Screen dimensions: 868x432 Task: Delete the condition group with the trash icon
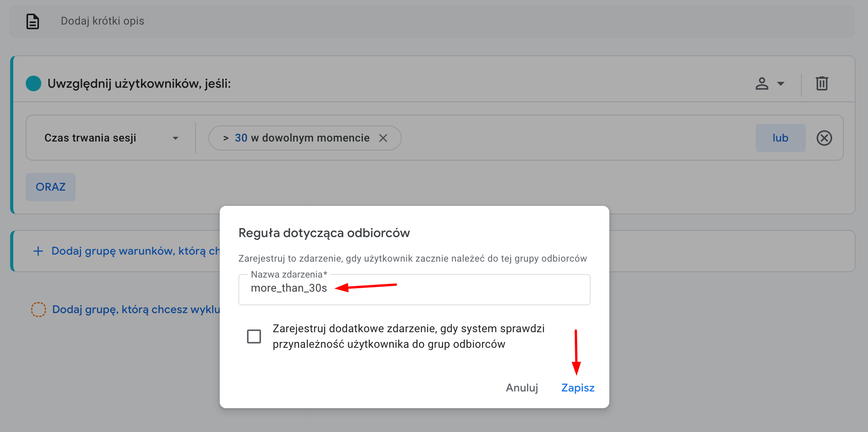click(822, 83)
